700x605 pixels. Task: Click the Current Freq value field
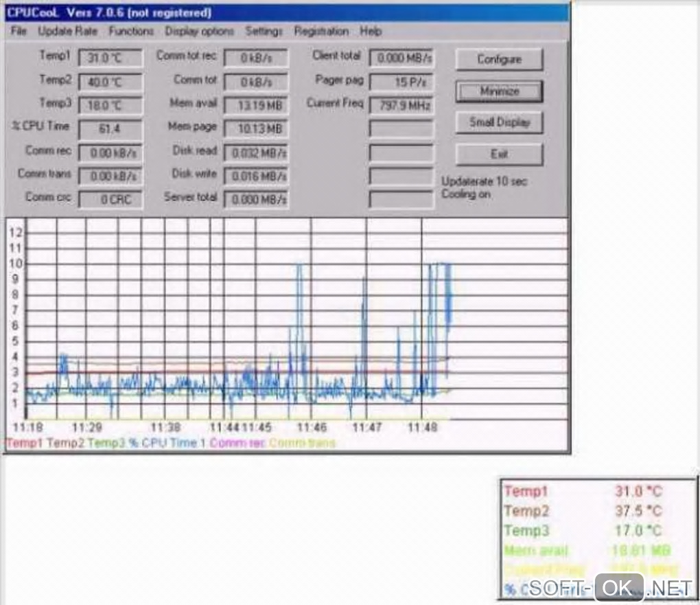(x=401, y=106)
